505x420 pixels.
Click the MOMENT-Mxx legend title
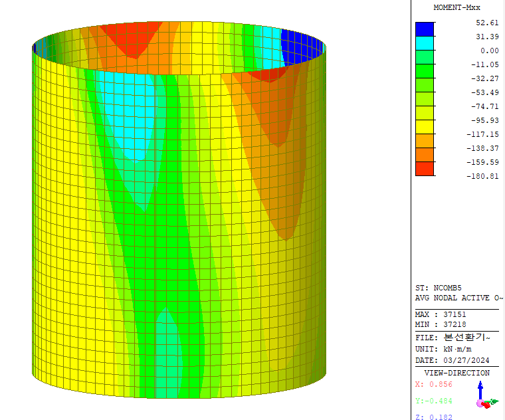tap(456, 7)
